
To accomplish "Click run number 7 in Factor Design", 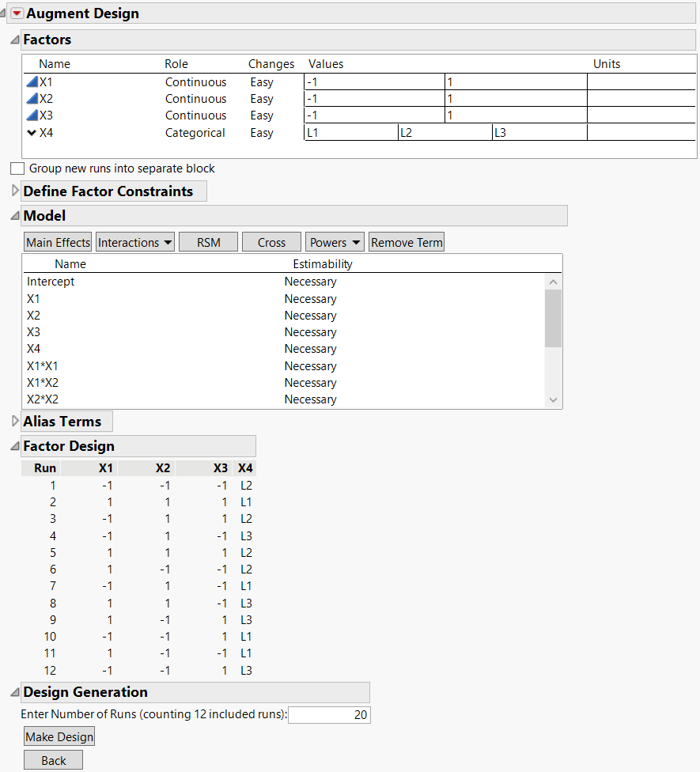I will 53,586.
